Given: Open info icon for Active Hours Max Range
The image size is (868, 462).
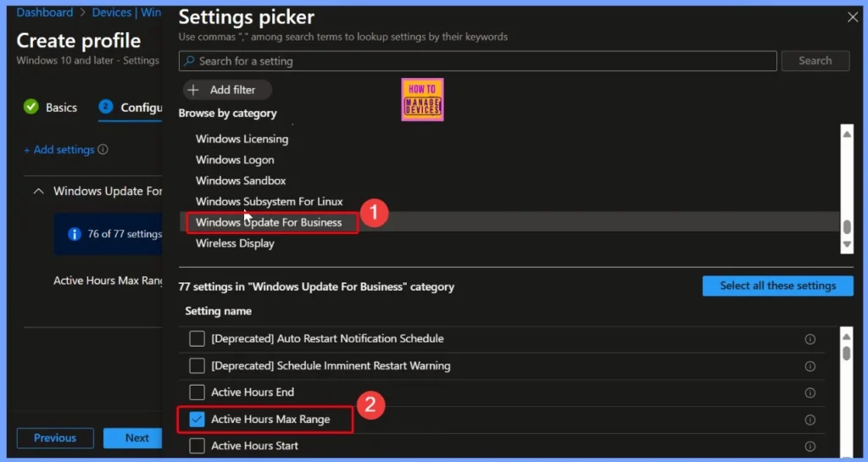Looking at the screenshot, I should coord(810,420).
